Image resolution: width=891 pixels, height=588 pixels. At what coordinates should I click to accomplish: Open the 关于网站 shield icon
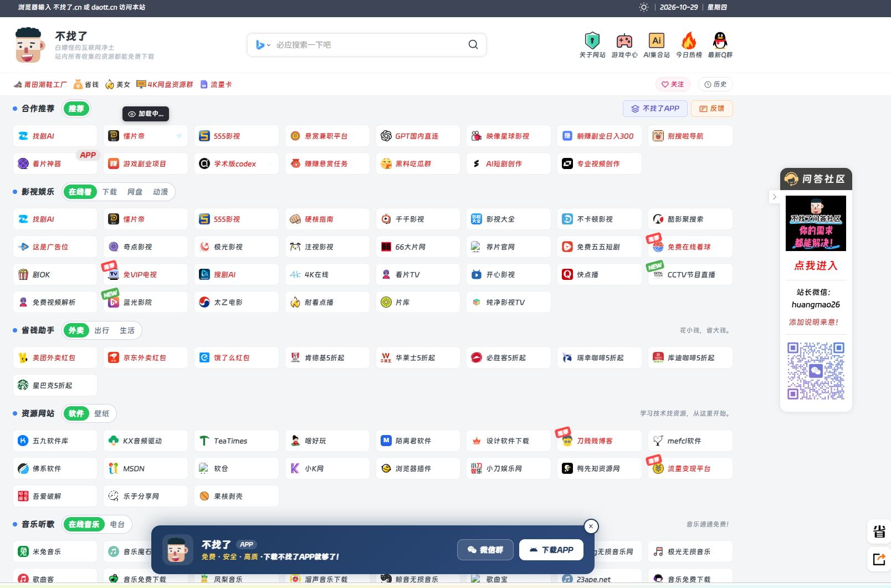(x=592, y=40)
